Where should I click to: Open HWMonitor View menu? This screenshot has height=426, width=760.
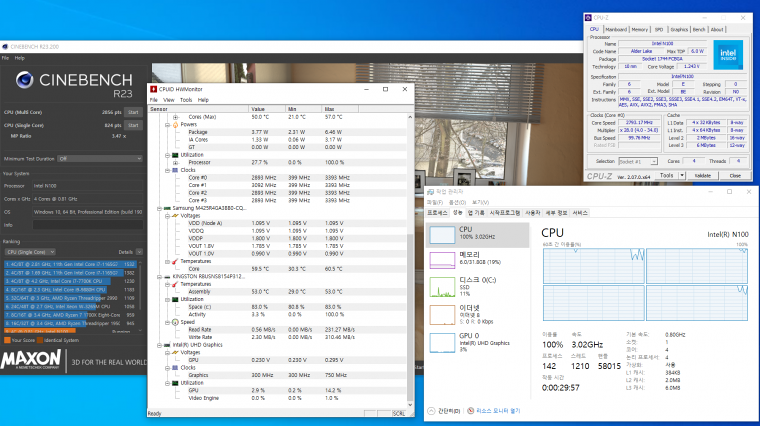click(x=169, y=100)
